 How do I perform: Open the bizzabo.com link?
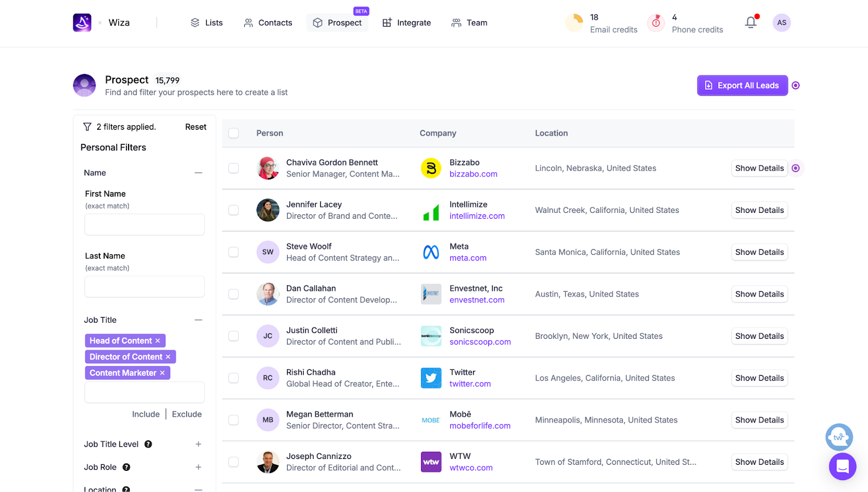coord(473,174)
